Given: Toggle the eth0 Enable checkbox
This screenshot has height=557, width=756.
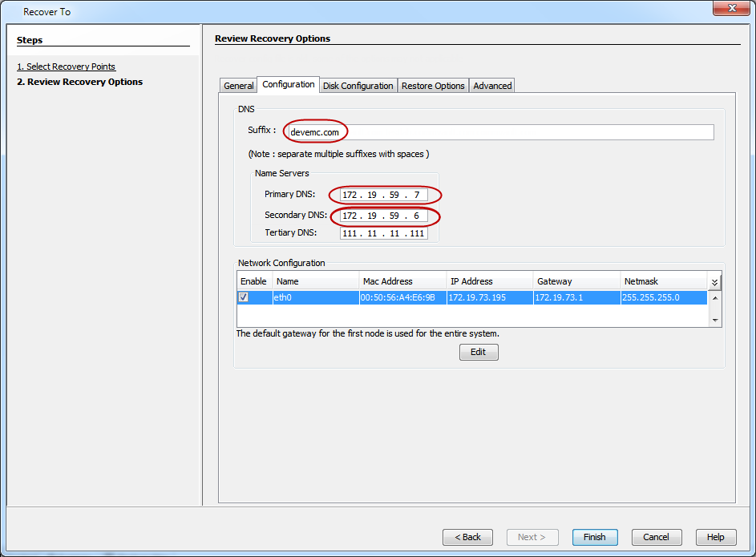Looking at the screenshot, I should (243, 297).
